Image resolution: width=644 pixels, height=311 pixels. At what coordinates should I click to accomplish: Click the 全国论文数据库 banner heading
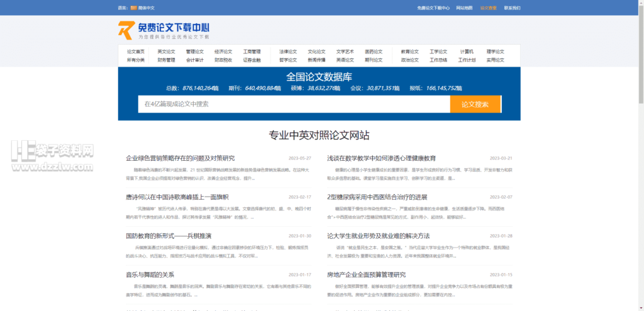(319, 77)
